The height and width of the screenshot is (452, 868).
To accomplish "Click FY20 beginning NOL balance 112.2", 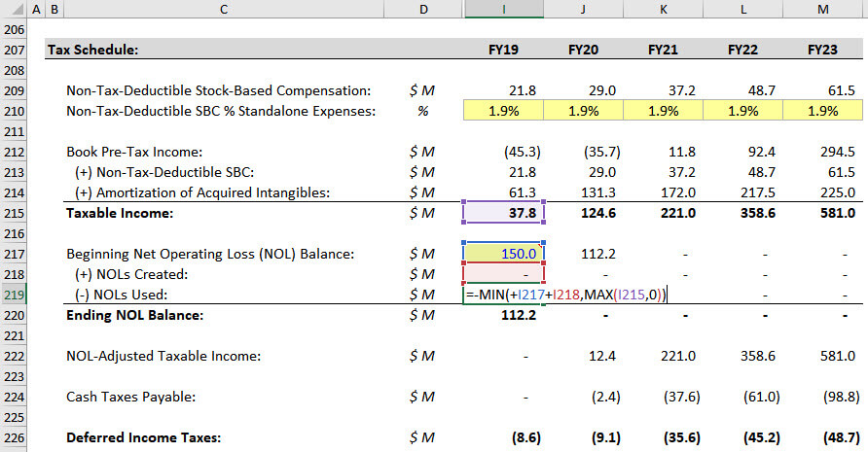I will point(598,254).
